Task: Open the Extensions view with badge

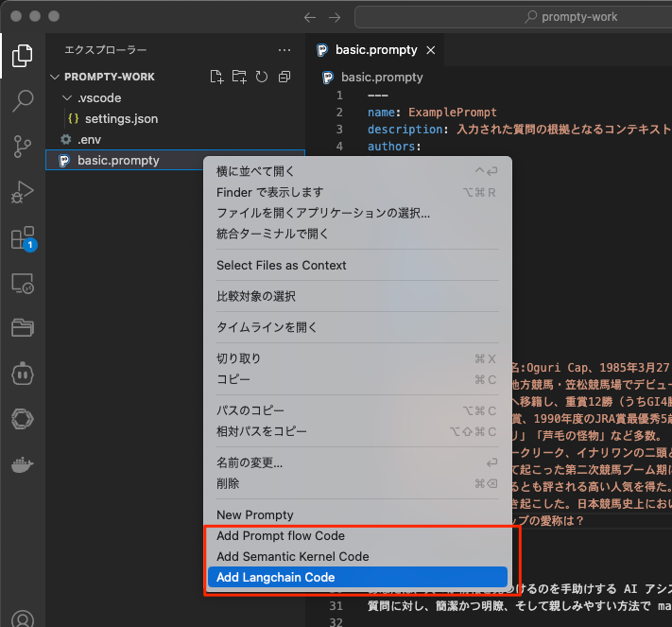Action: point(24,238)
